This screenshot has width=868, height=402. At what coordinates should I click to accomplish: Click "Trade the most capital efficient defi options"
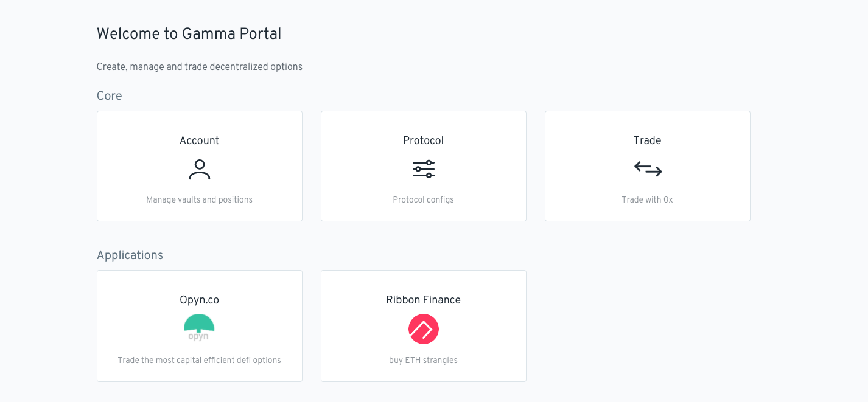tap(199, 360)
